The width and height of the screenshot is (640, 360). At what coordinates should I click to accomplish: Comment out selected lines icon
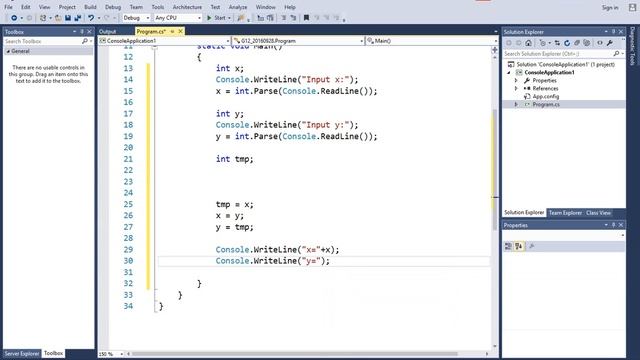click(284, 18)
